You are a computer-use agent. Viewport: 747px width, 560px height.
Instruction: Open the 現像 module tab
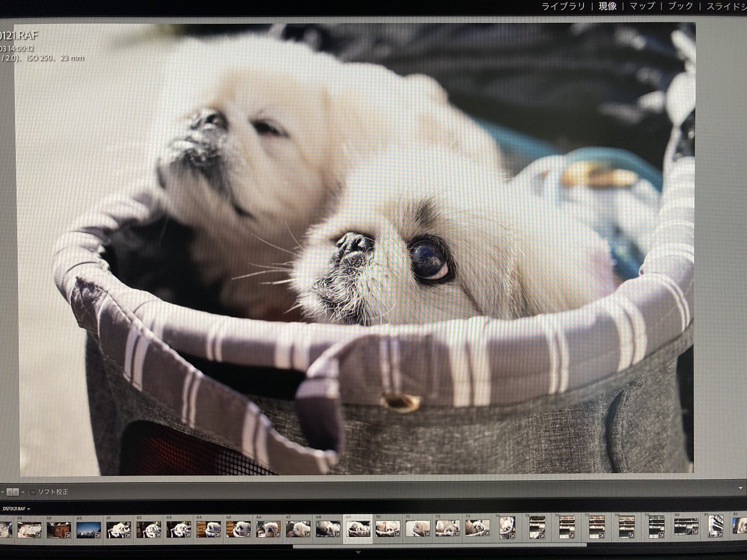point(608,6)
